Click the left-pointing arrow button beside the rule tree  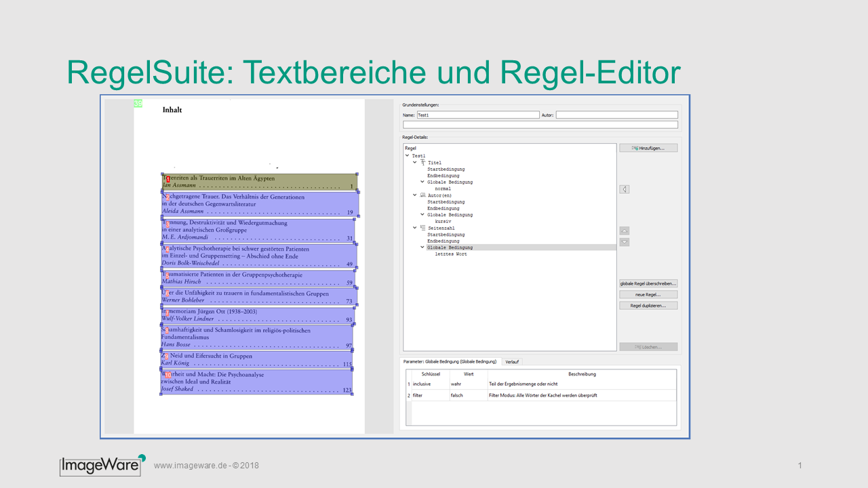click(625, 189)
